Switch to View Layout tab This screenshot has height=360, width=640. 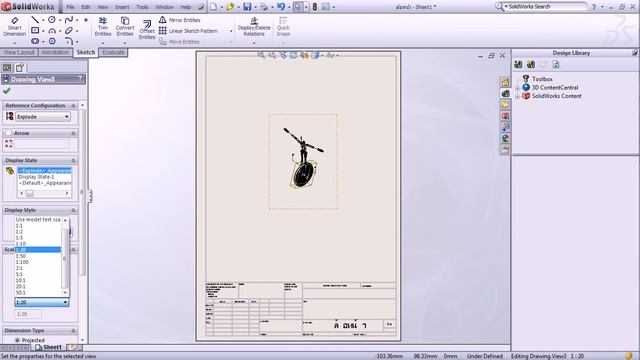[19, 52]
